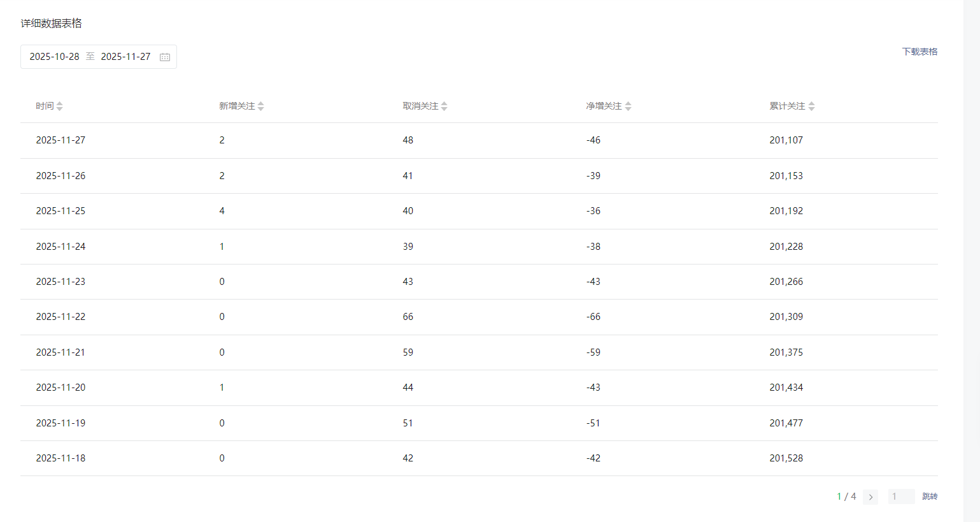Select the 2025-11-18 row date
The width and height of the screenshot is (980, 522).
click(x=60, y=458)
